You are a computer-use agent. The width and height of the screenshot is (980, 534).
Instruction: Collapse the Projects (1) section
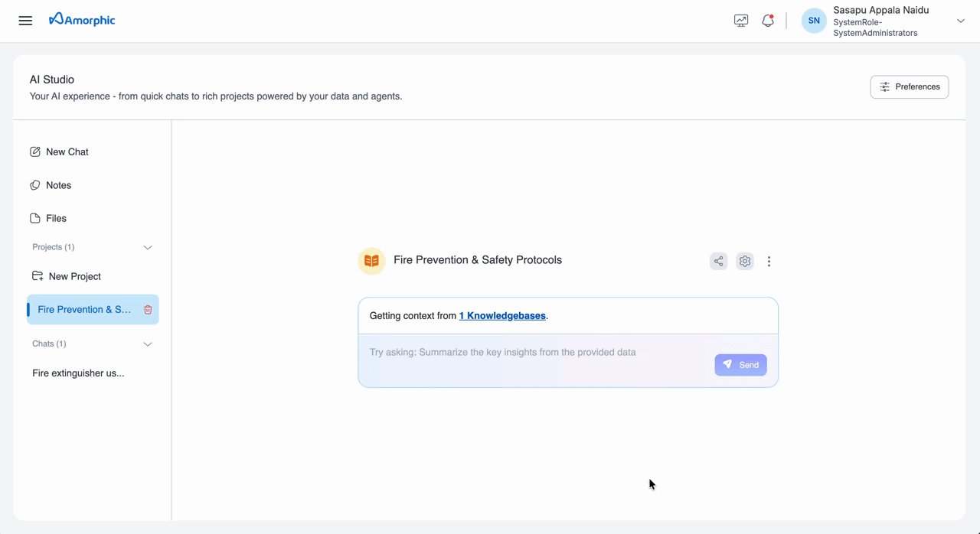147,247
